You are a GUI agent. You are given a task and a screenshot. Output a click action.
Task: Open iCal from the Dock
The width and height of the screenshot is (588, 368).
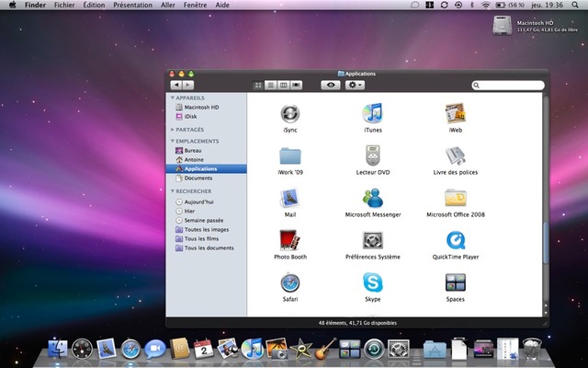tap(204, 349)
